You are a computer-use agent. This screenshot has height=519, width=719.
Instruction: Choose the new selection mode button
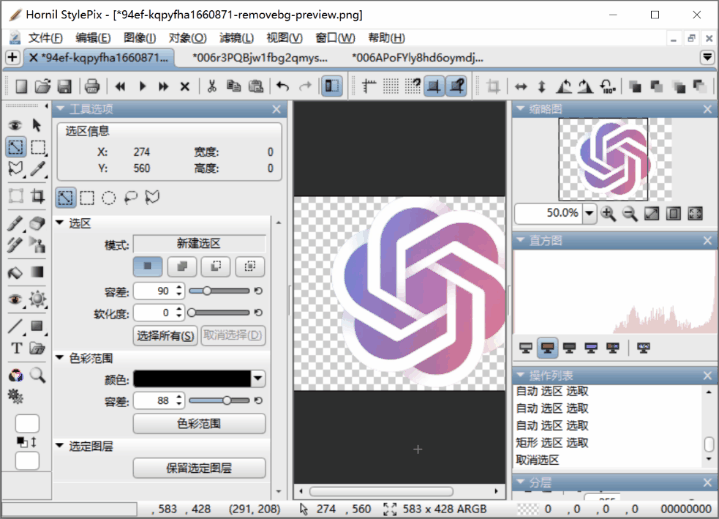148,266
